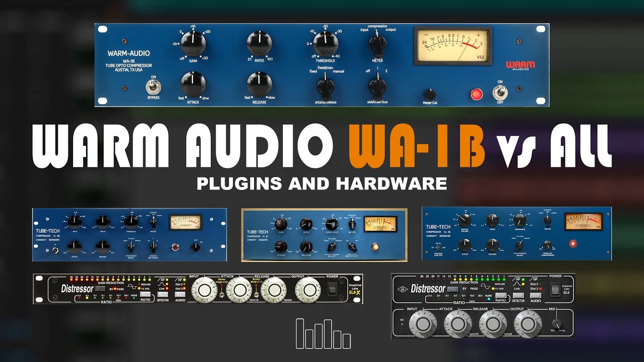This screenshot has width=644, height=362.
Task: Adjust ATTACK knob on Distressor EL8-X
Action: click(x=239, y=290)
